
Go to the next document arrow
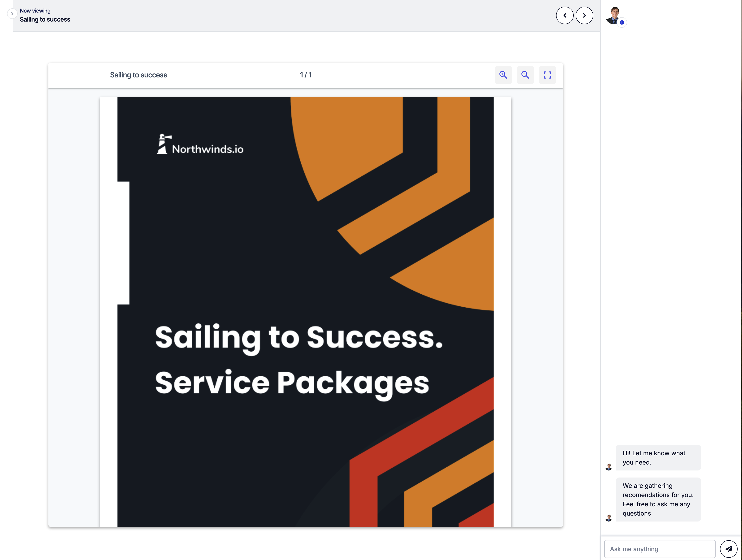point(584,15)
